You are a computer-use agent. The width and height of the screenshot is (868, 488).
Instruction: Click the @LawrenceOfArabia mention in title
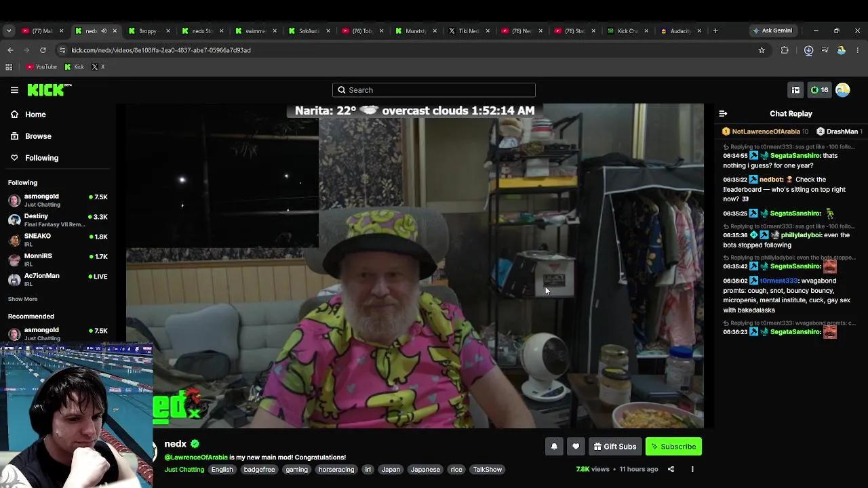click(x=196, y=457)
